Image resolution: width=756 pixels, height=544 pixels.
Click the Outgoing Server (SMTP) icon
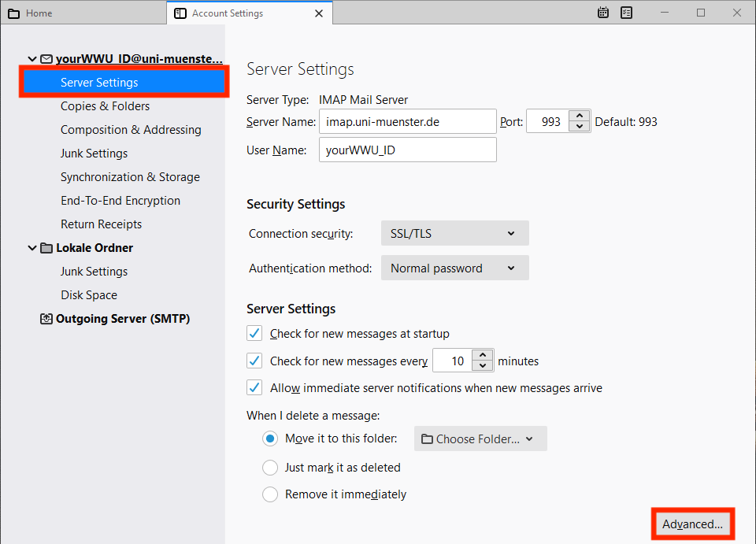tap(46, 319)
